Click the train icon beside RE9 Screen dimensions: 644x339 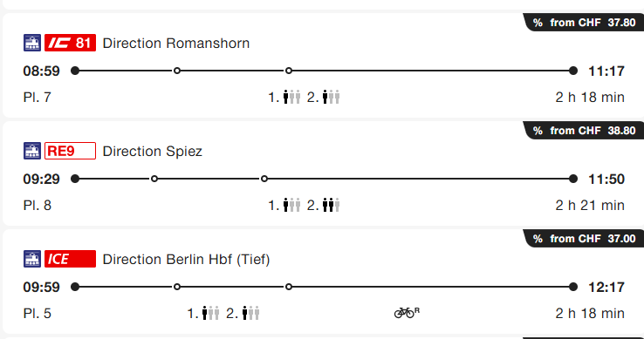click(x=32, y=151)
